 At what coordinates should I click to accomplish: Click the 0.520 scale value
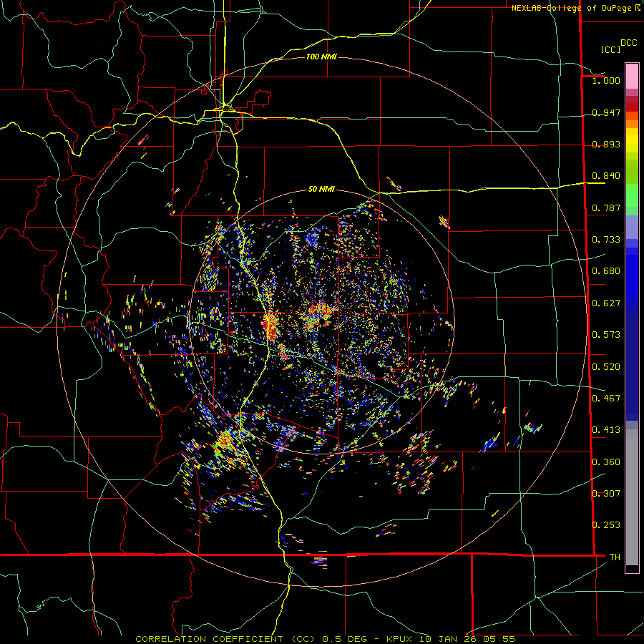click(x=606, y=367)
